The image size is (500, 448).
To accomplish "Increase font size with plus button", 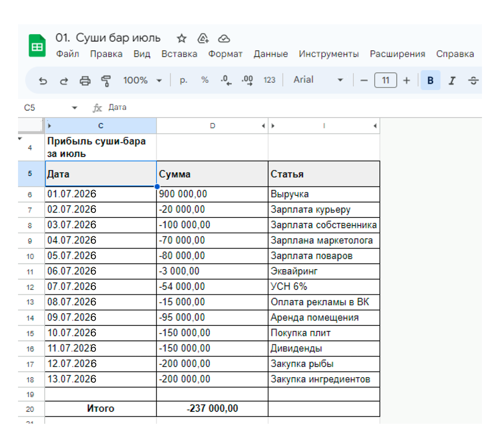I will click(406, 80).
